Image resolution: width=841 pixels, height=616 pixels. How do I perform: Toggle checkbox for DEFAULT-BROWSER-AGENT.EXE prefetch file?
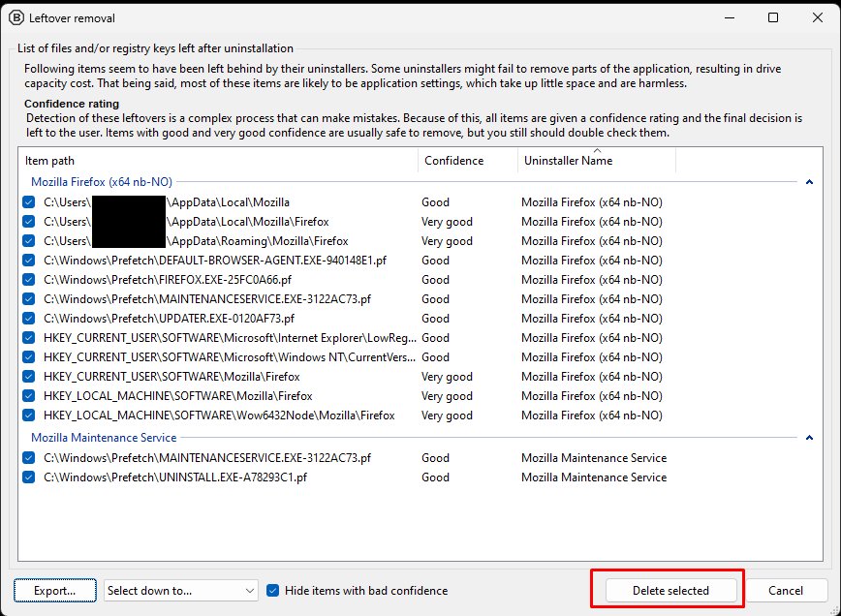(29, 260)
